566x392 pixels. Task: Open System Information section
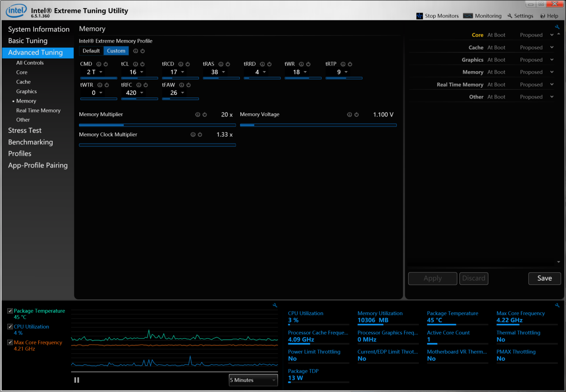pos(39,29)
